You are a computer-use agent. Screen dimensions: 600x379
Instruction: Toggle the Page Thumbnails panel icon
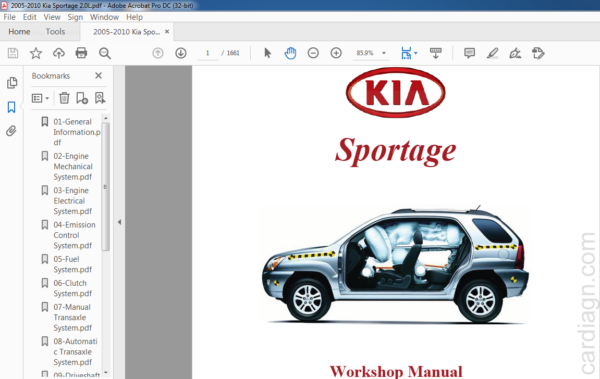[x=12, y=82]
